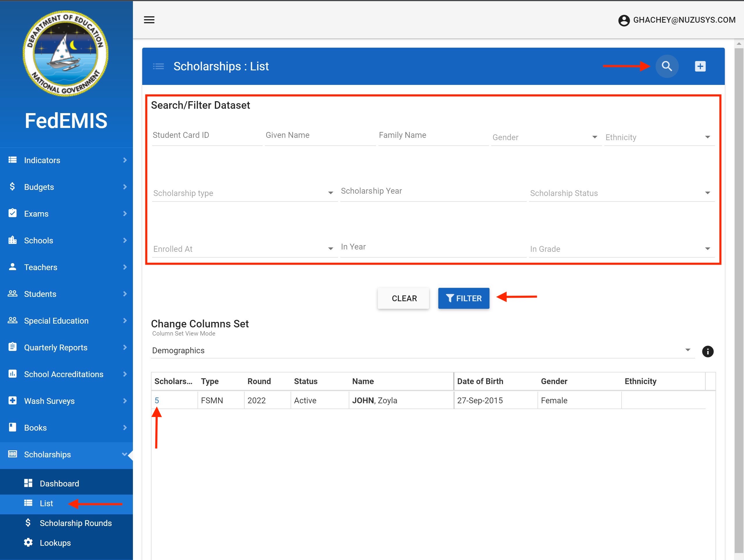Open the Scholarships Dashboard menu item
Screen dimensions: 744x560
(59, 483)
